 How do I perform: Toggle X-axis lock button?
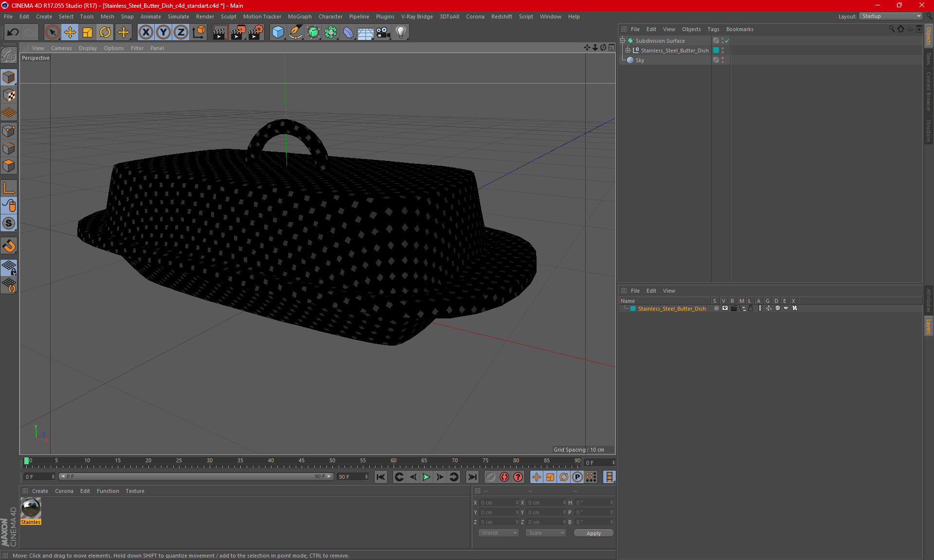(145, 33)
